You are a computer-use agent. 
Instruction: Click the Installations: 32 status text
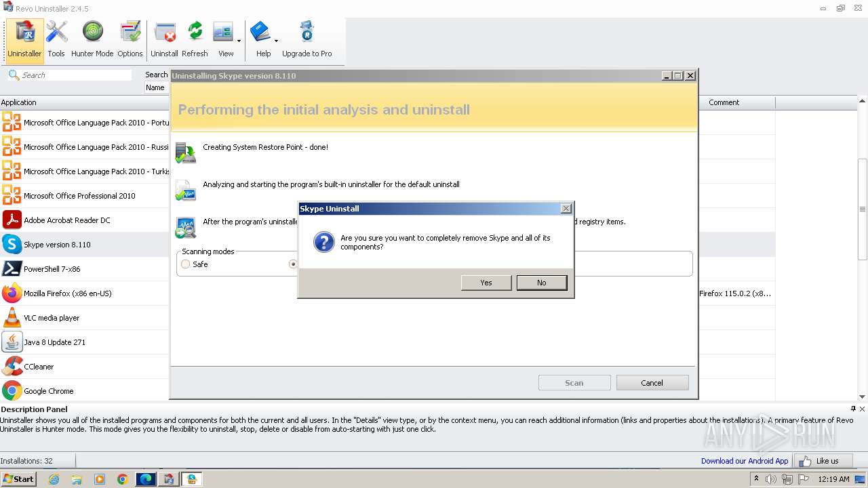coord(26,461)
